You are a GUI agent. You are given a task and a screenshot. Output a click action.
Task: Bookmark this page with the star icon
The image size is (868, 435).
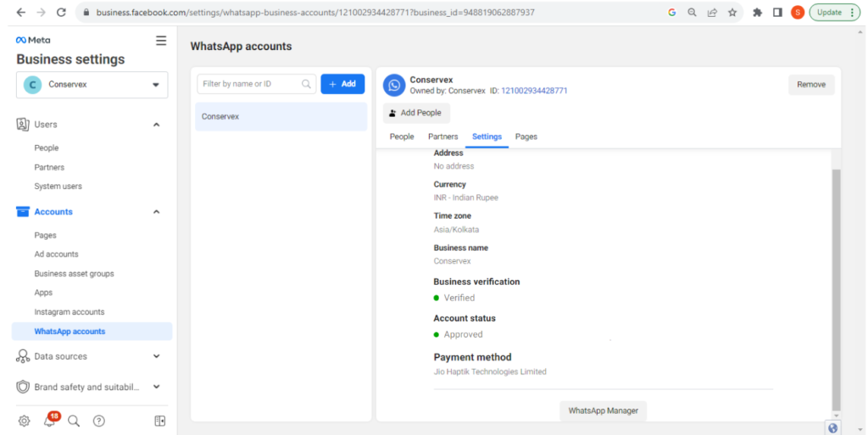732,12
